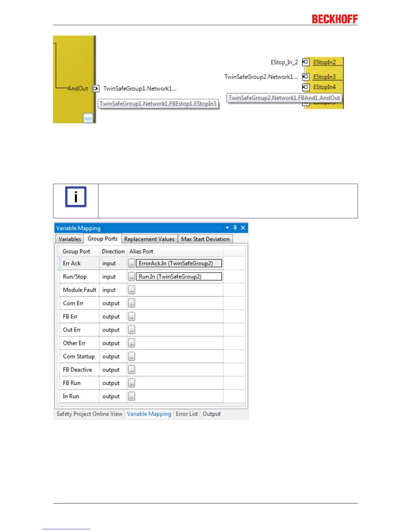Viewport: 411px width, 532px height.
Task: Select the Com Err group port cell
Action: point(80,303)
